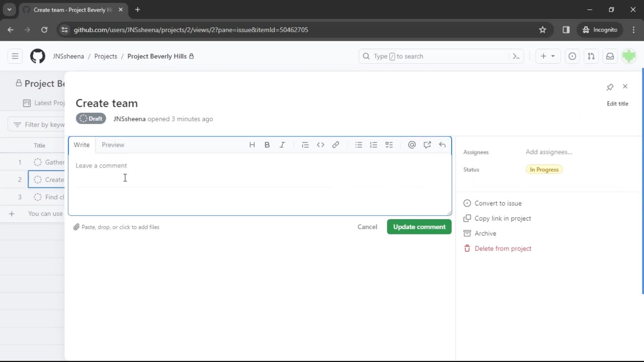The height and width of the screenshot is (362, 644).
Task: Click the numbered list icon
Action: (374, 144)
